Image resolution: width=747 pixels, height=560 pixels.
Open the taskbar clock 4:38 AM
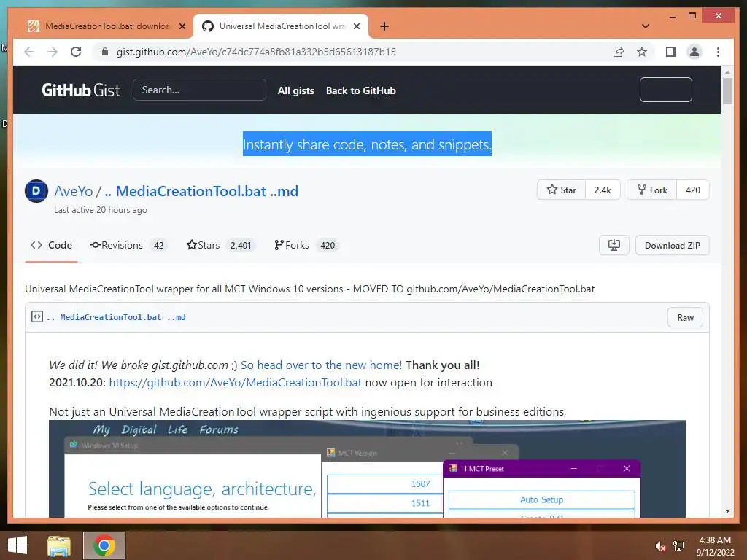coord(715,546)
